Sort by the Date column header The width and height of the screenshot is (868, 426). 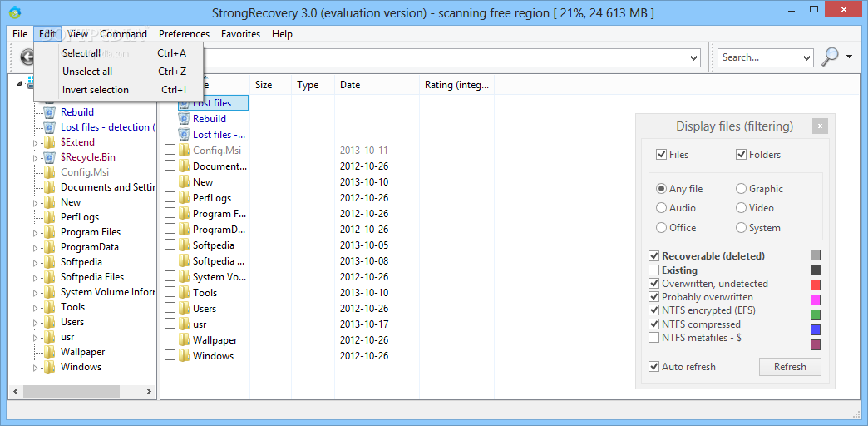pos(377,85)
